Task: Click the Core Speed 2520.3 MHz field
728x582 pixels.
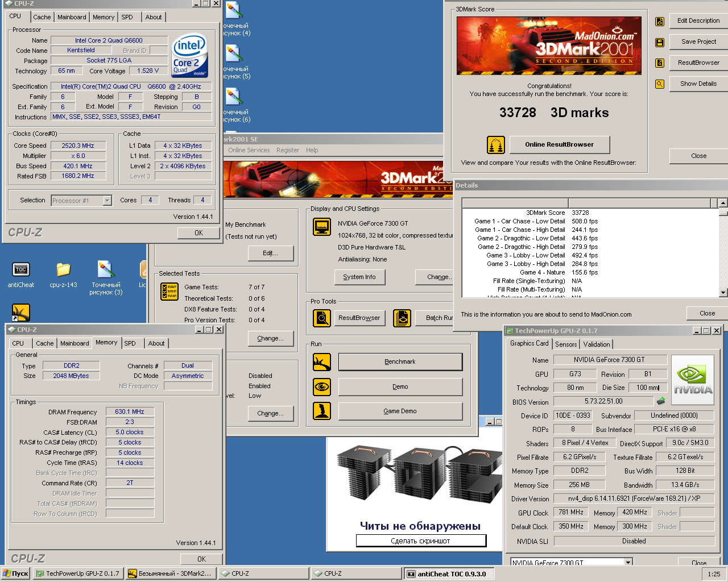Action: [x=78, y=146]
